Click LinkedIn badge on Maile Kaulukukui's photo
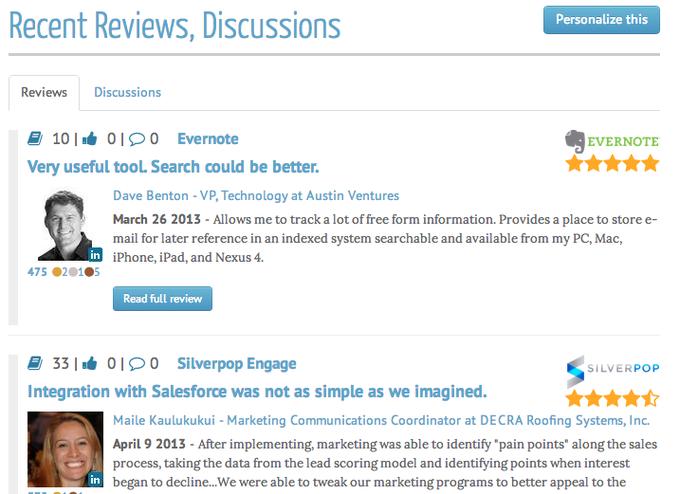Viewport: 680px width, 494px height. (x=95, y=480)
